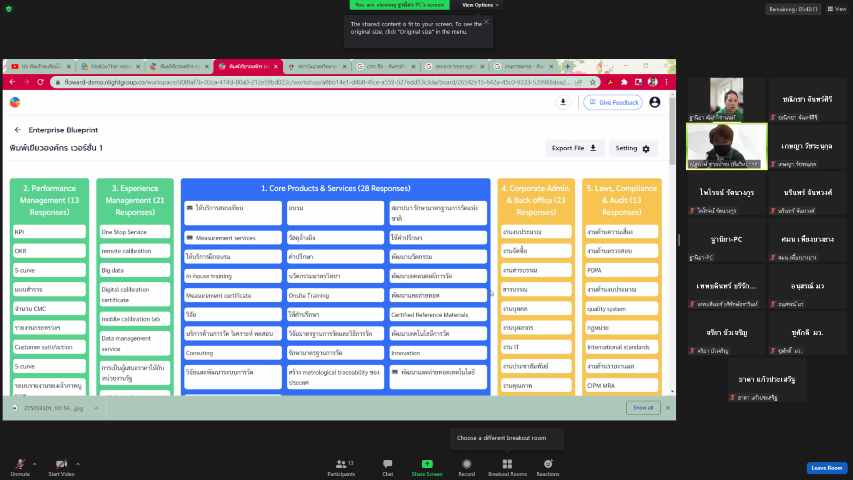Screen dimensions: 853x480
Task: Open the Chat panel
Action: pos(387,464)
